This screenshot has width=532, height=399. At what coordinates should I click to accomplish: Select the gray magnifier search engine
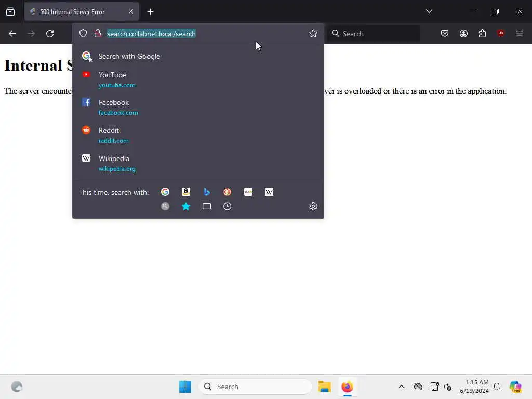point(165,206)
